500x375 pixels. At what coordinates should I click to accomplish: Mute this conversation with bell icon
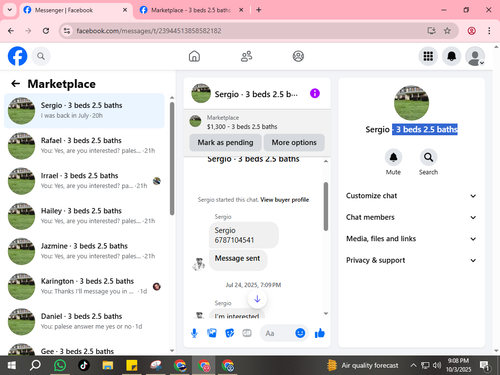point(393,157)
